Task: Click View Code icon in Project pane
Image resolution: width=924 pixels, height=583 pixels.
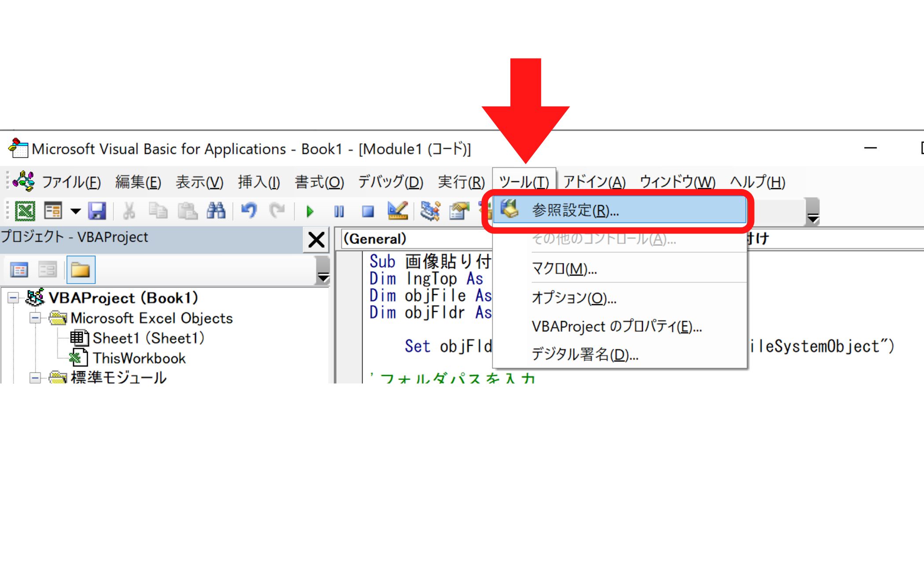Action: 19,270
